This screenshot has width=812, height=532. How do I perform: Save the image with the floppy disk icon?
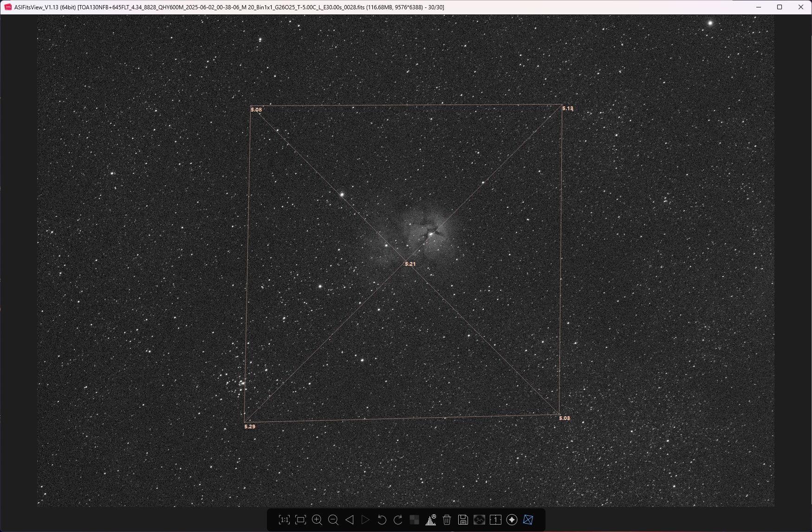(x=463, y=520)
